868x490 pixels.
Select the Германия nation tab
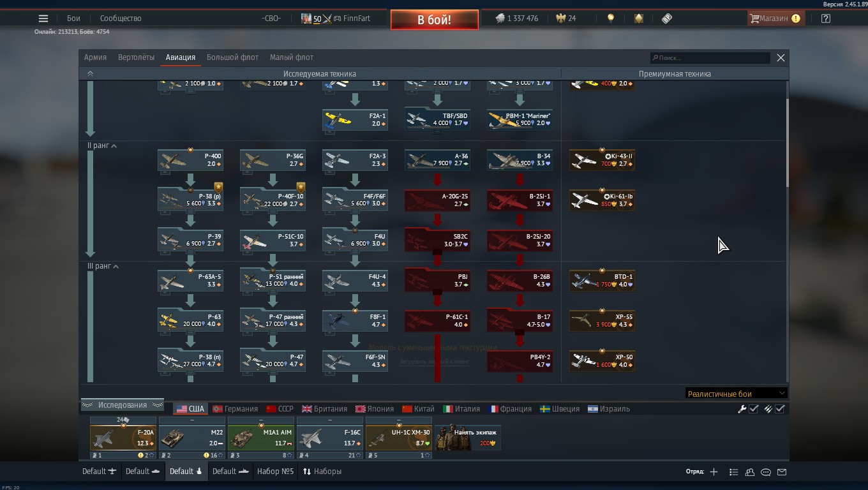click(x=235, y=409)
